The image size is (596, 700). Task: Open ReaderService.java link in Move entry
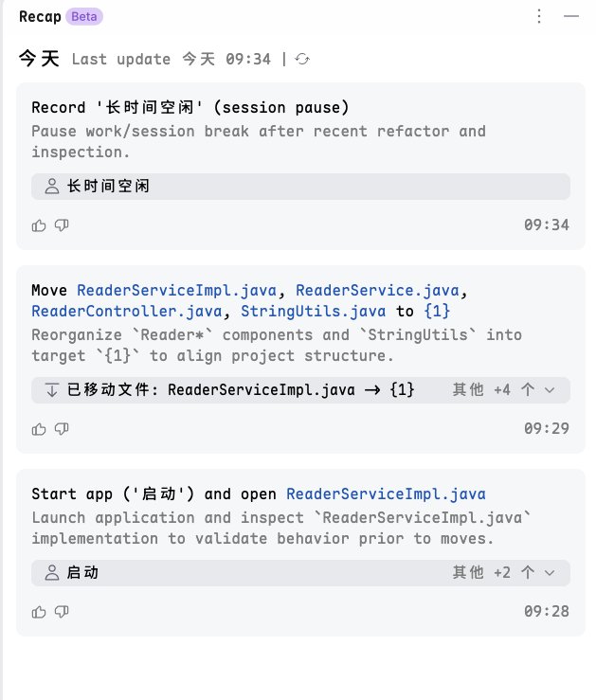[377, 290]
